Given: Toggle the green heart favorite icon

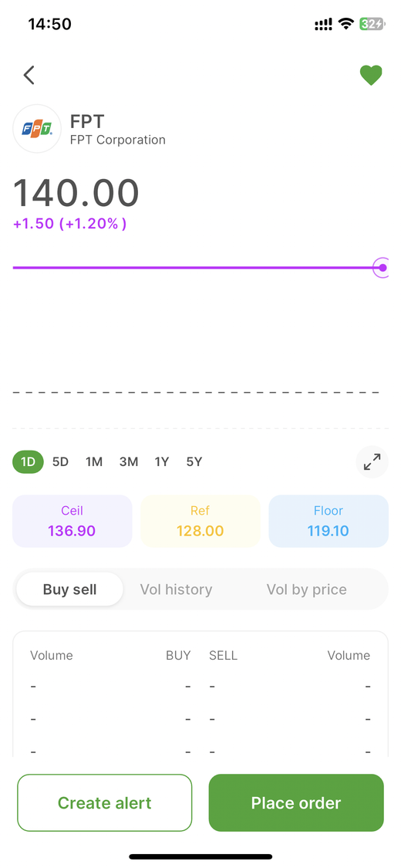Looking at the screenshot, I should [x=371, y=76].
